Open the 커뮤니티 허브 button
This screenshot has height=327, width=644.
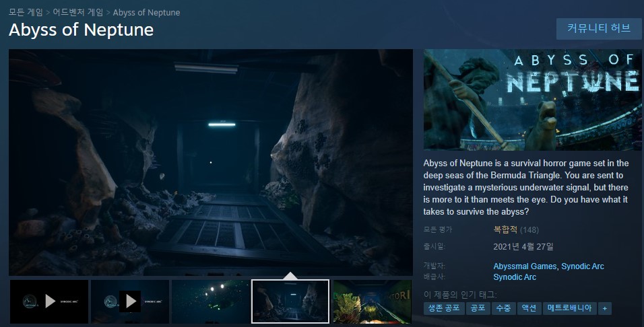(599, 28)
